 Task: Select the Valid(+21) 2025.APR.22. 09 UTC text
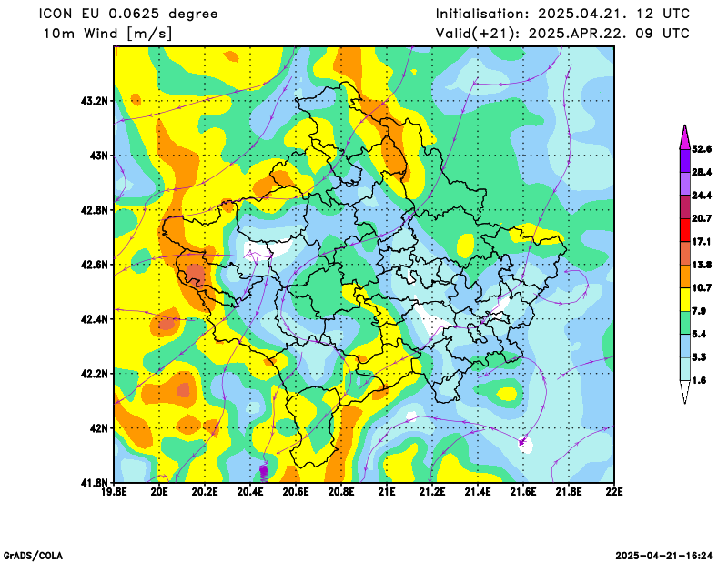(562, 34)
